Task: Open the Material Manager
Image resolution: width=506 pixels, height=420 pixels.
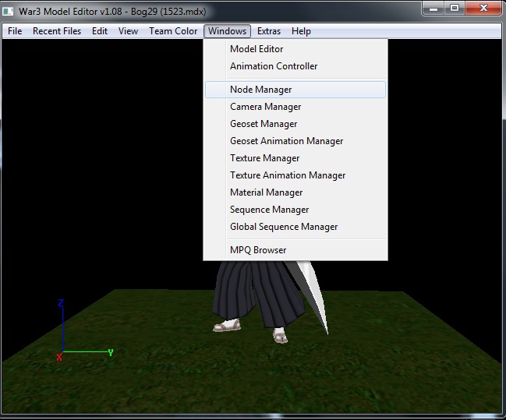Action: pyautogui.click(x=295, y=192)
